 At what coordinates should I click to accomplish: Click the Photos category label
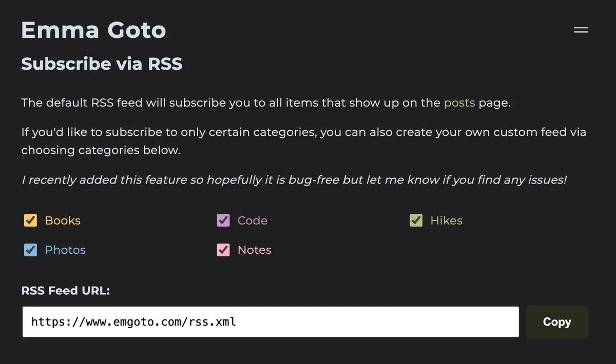pos(65,250)
